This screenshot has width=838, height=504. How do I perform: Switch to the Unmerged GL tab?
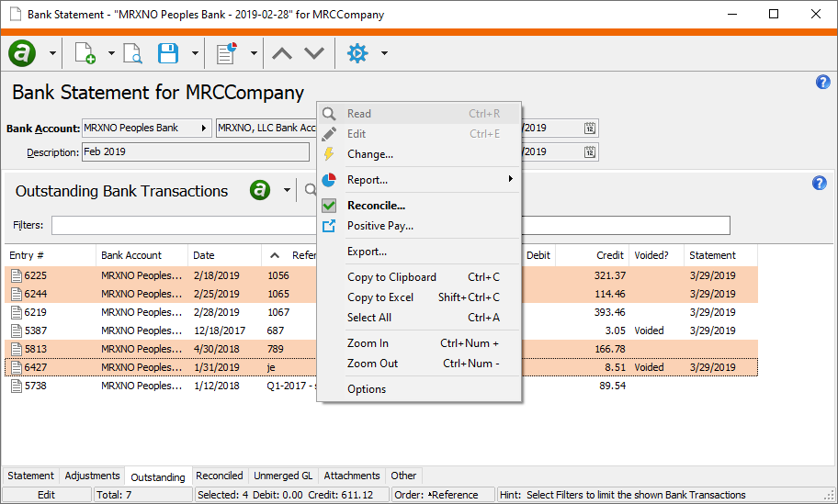(283, 476)
